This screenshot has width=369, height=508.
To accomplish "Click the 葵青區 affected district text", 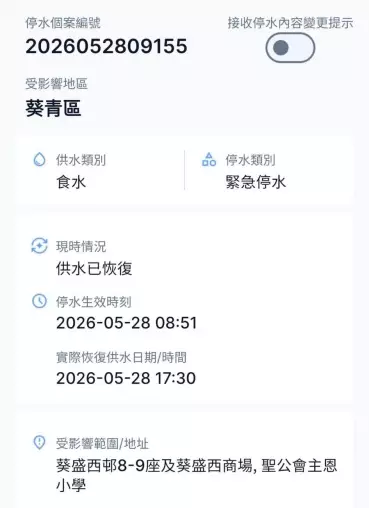I will (x=53, y=108).
